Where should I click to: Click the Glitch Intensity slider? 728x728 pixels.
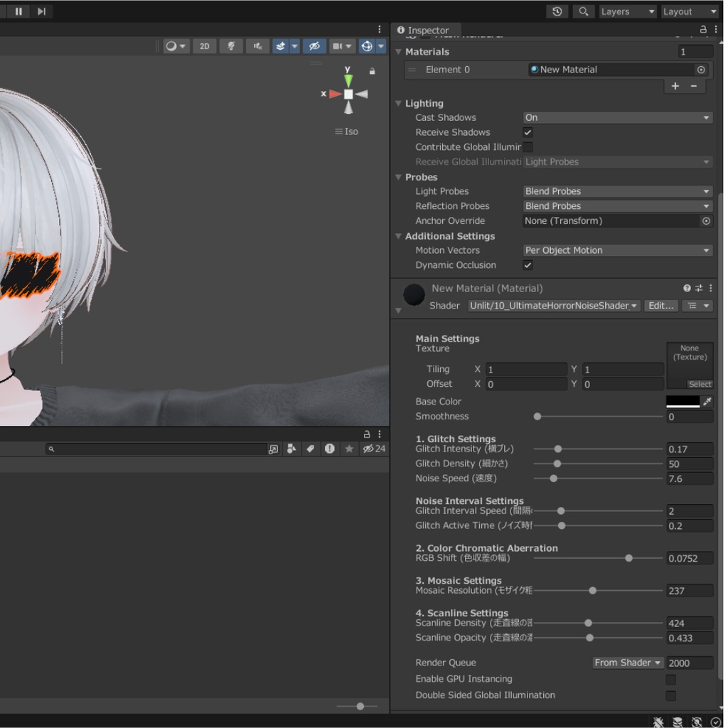(x=598, y=449)
